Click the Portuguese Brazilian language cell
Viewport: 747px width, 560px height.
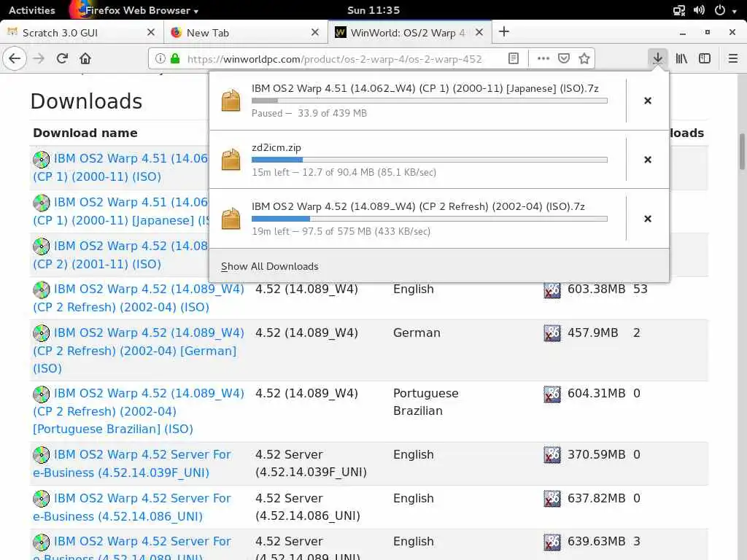tap(426, 402)
